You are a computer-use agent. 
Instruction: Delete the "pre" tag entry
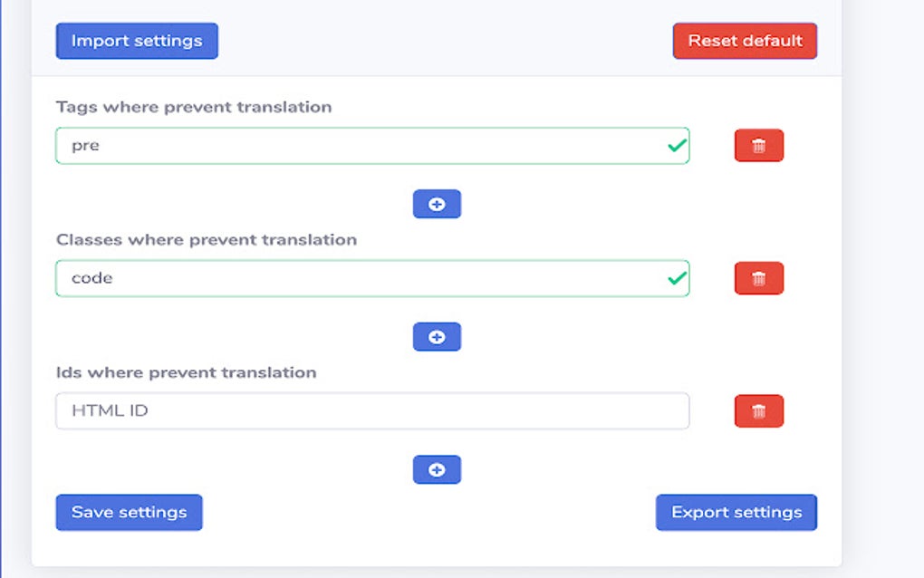(x=758, y=145)
